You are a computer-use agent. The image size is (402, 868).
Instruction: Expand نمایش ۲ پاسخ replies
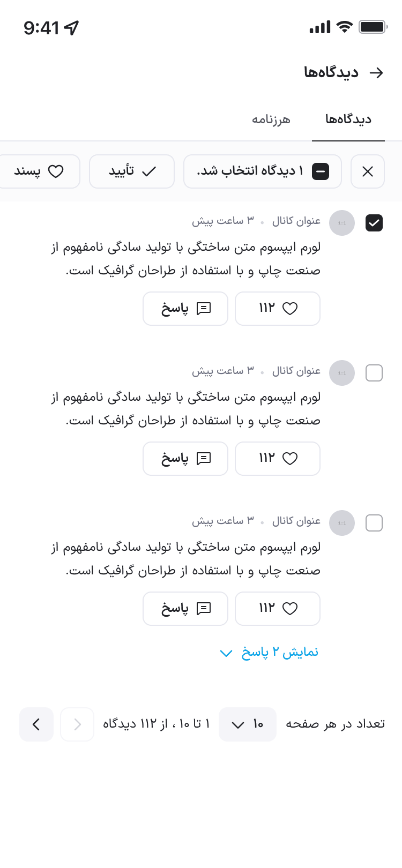point(270,653)
